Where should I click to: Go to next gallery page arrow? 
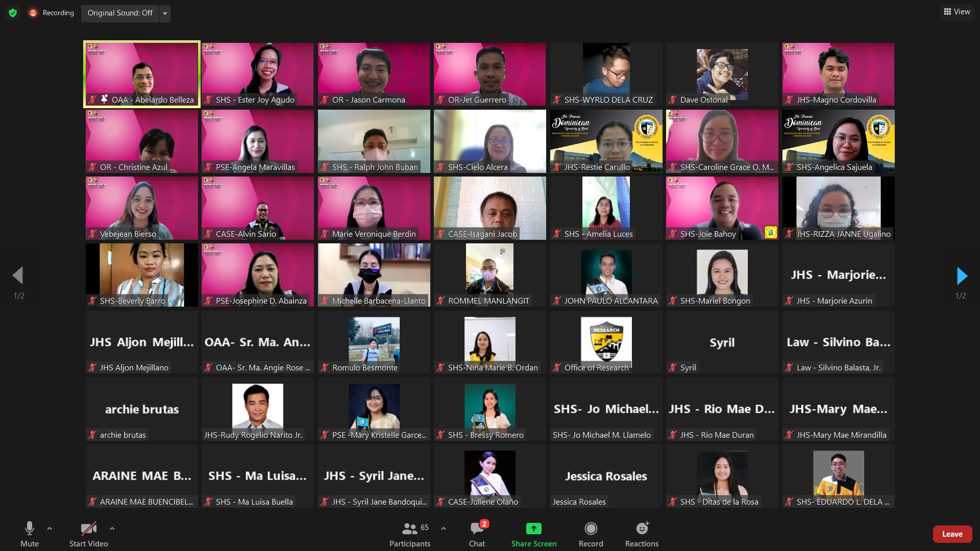tap(962, 276)
